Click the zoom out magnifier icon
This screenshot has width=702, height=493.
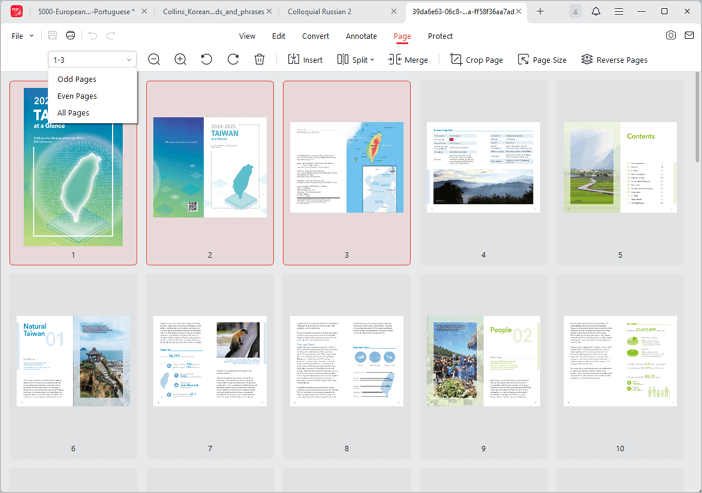click(154, 60)
